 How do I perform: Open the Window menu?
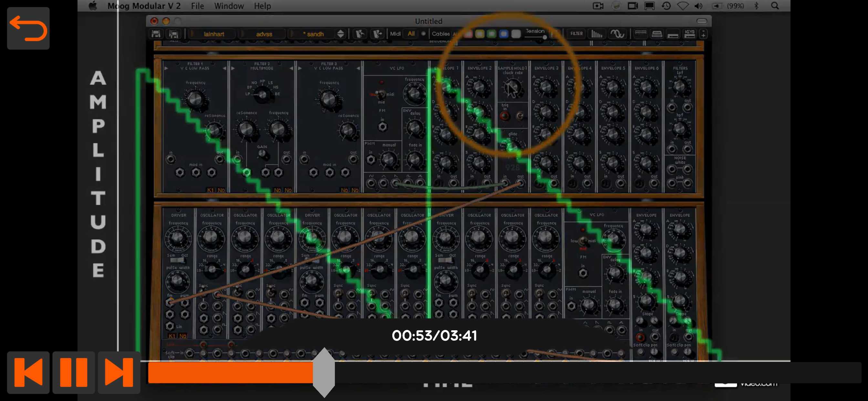[229, 6]
